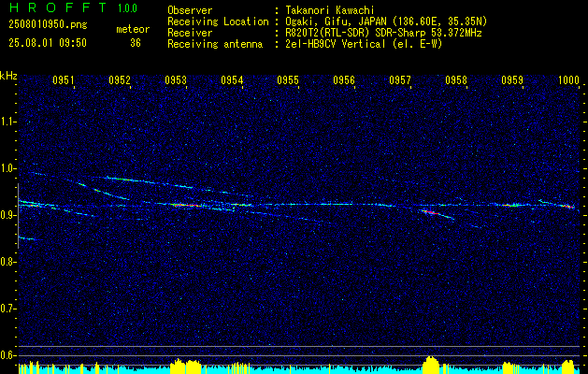The image size is (588, 374).
Task: Click the 0.8 kHz axis label
Action: point(8,262)
